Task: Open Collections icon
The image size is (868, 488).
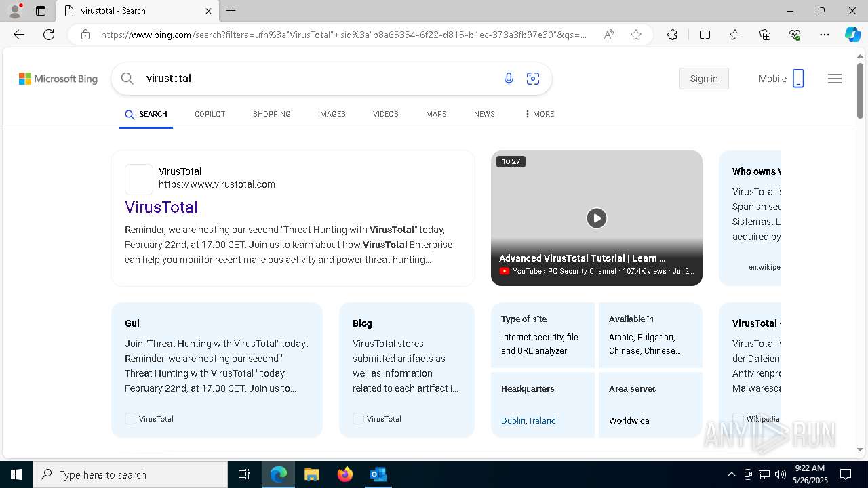Action: pyautogui.click(x=765, y=35)
